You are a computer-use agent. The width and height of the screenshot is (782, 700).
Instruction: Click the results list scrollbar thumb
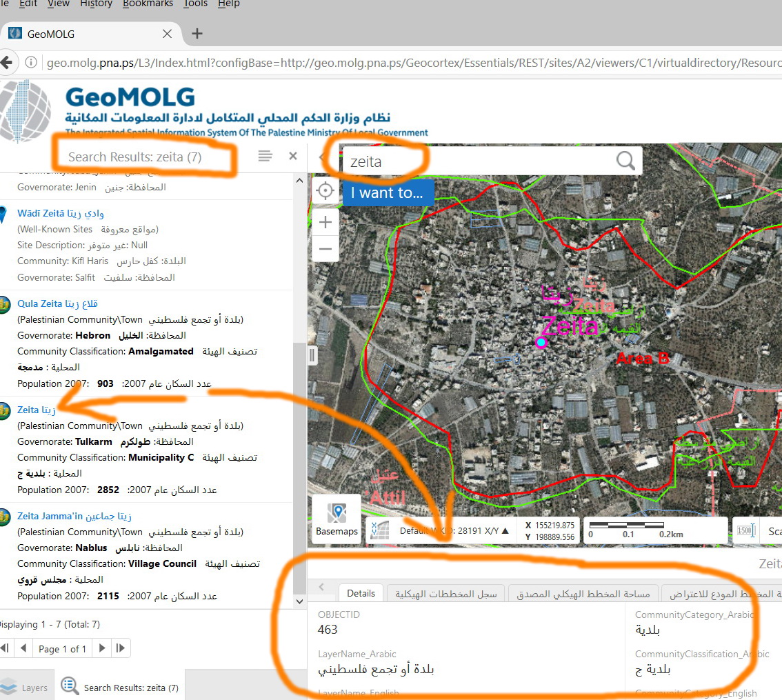pos(299,468)
